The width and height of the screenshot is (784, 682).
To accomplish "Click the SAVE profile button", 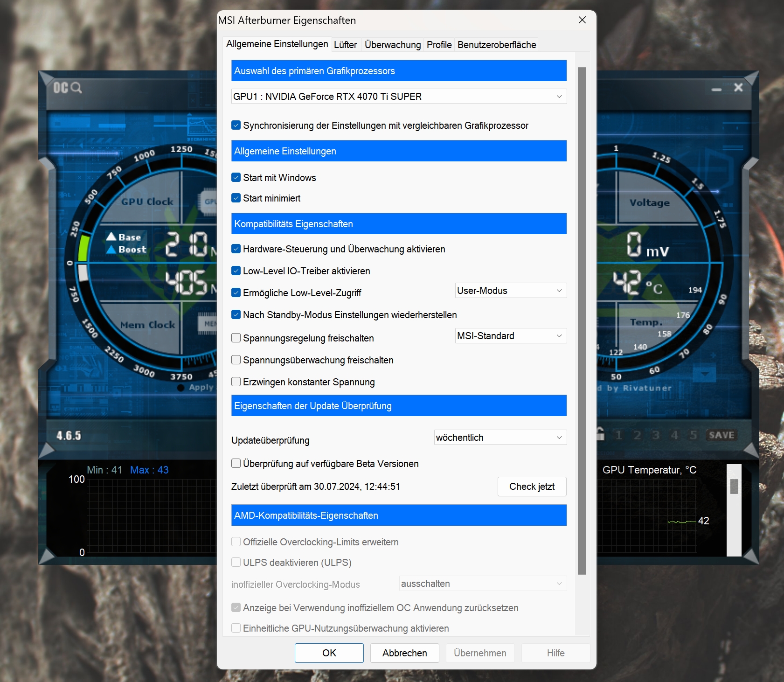I will coord(722,435).
